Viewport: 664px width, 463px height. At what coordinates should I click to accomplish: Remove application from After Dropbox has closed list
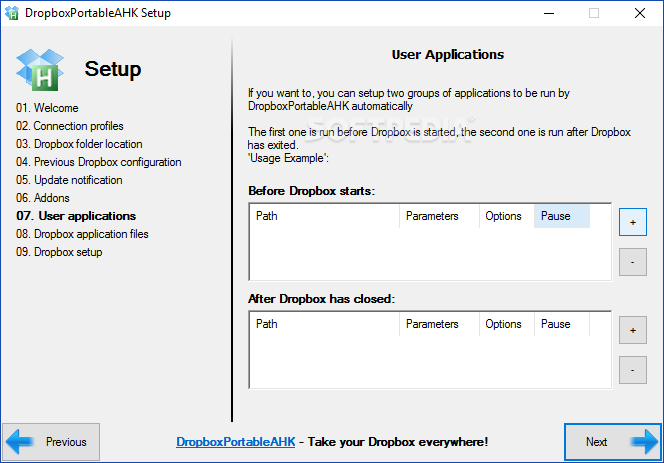[x=633, y=370]
